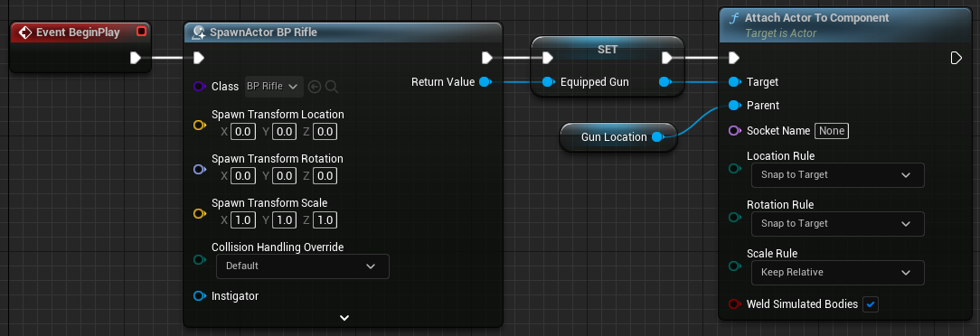Image resolution: width=980 pixels, height=336 pixels.
Task: Open the Scale Rule Keep Relative dropdown
Action: [x=837, y=272]
